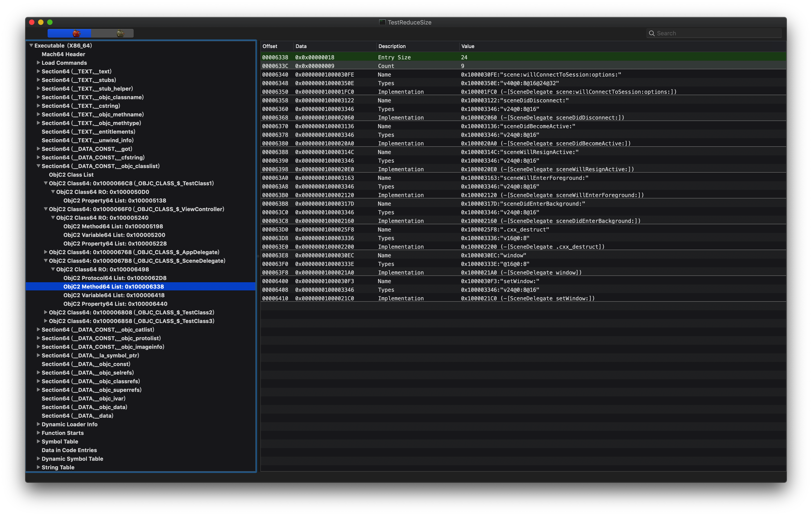Viewport: 812px width, 516px height.
Task: Select the Function Starts tree row
Action: (x=141, y=433)
